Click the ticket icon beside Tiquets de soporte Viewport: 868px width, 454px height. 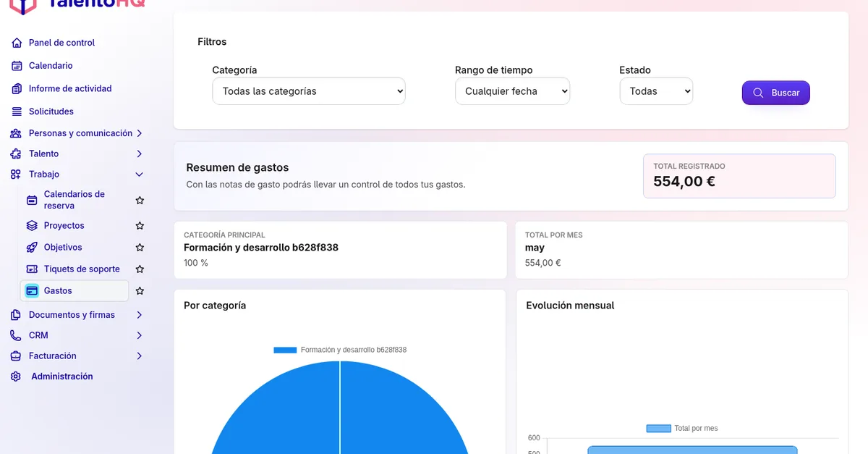coord(32,269)
